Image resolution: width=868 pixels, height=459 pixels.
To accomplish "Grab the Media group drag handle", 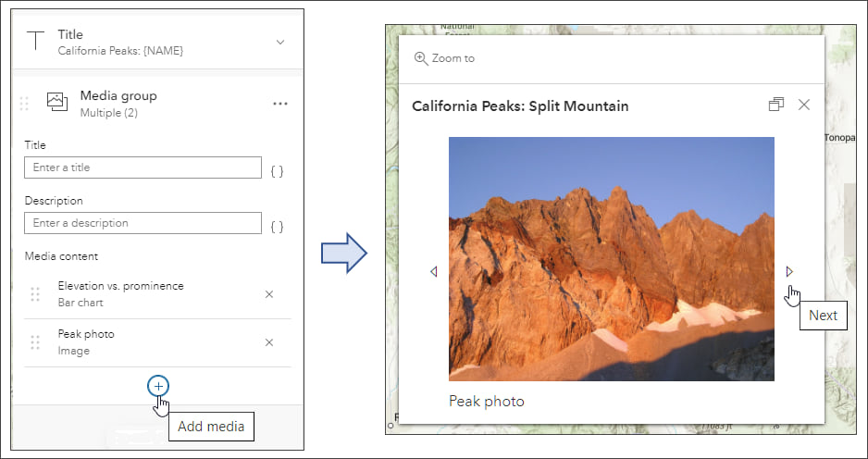I will [x=24, y=104].
